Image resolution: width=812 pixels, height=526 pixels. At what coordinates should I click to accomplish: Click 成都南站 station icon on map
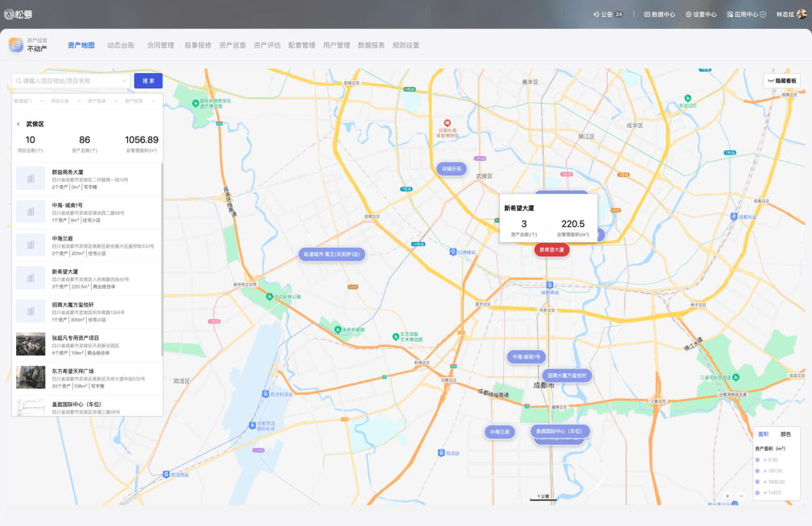pos(549,285)
